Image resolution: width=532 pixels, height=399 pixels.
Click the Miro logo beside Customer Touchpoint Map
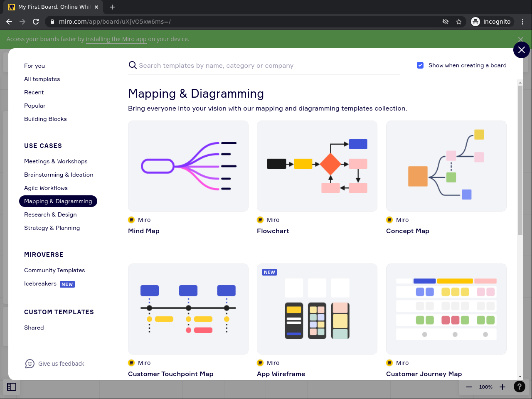[x=131, y=363]
